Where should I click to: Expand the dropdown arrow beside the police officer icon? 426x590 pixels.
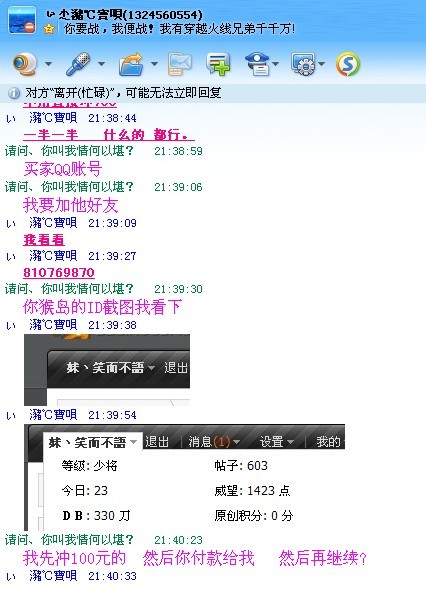tap(276, 64)
